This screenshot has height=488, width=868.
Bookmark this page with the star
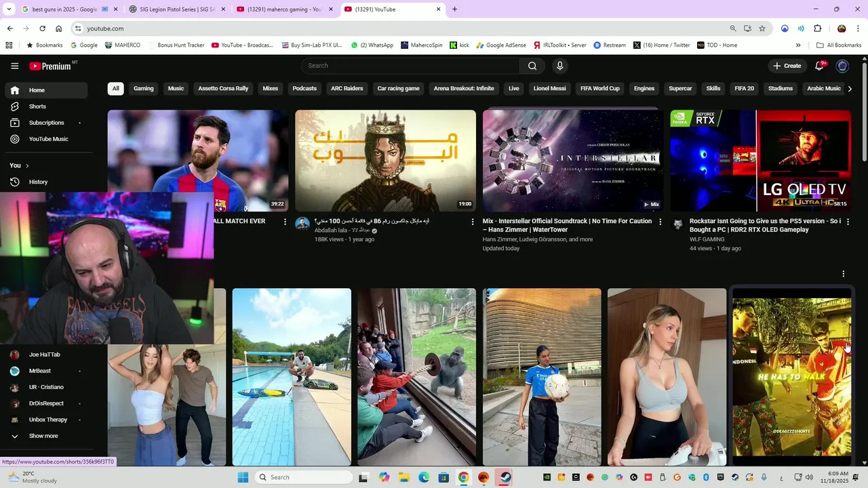(762, 28)
